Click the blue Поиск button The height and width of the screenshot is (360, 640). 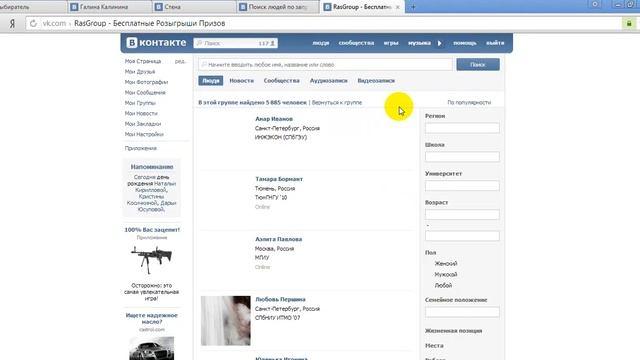tap(478, 64)
